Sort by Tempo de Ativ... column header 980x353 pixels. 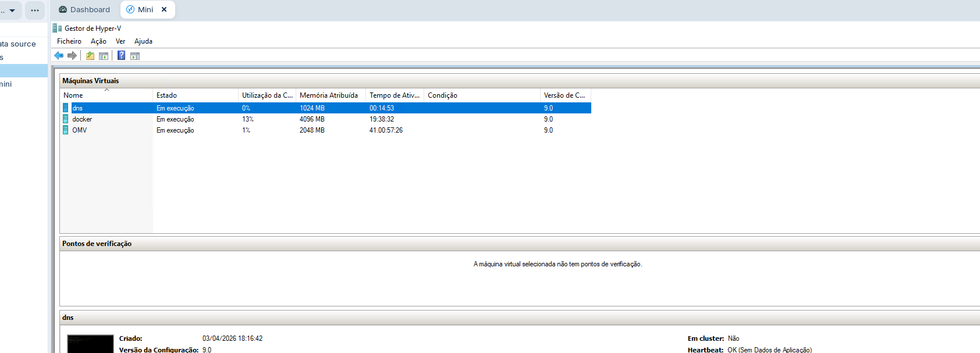pyautogui.click(x=395, y=95)
